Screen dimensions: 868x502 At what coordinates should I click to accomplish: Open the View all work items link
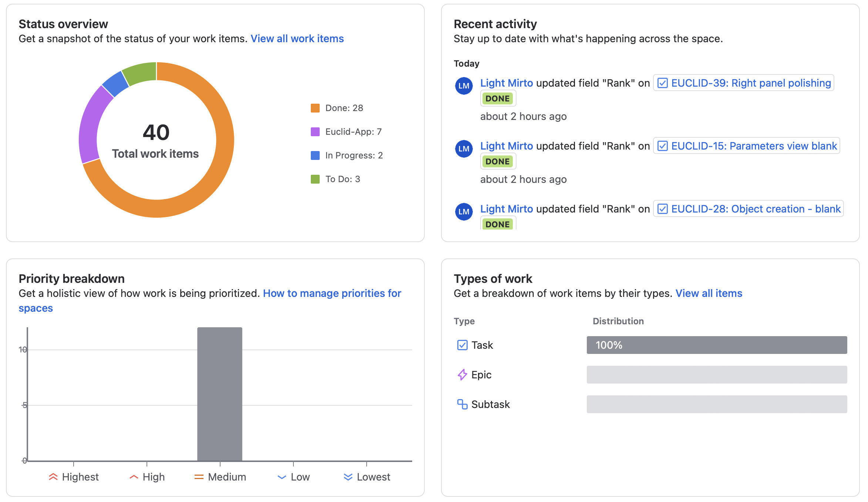click(297, 39)
